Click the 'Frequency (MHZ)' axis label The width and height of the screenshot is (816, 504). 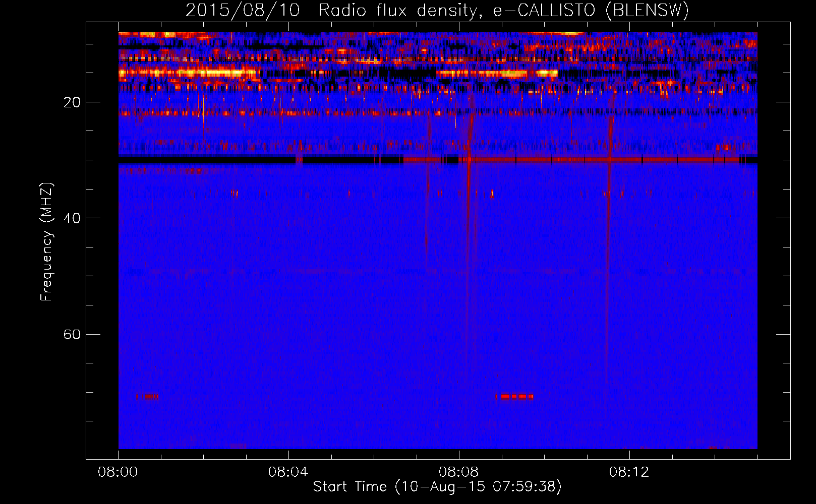(46, 241)
